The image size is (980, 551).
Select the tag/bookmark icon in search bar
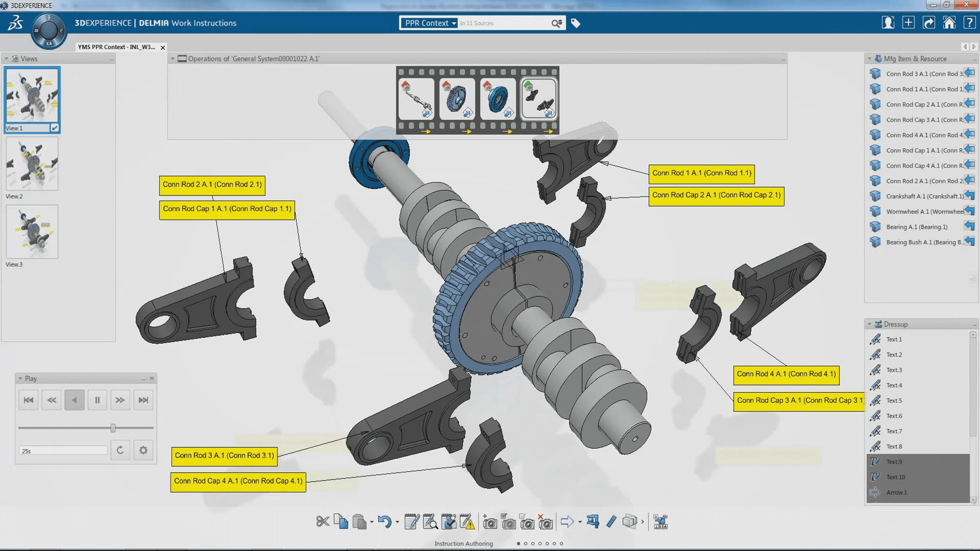click(x=575, y=23)
